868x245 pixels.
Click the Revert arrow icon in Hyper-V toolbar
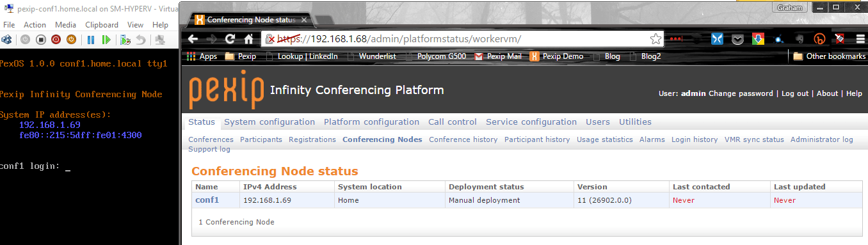coord(140,40)
